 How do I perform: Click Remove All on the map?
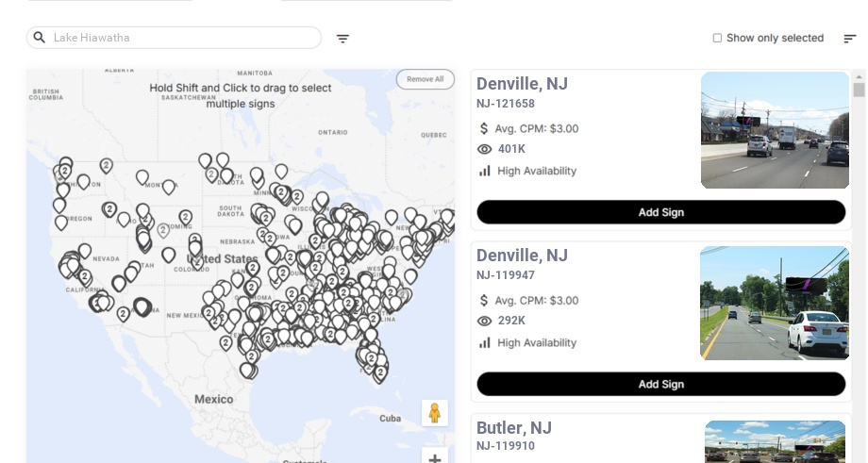click(425, 79)
